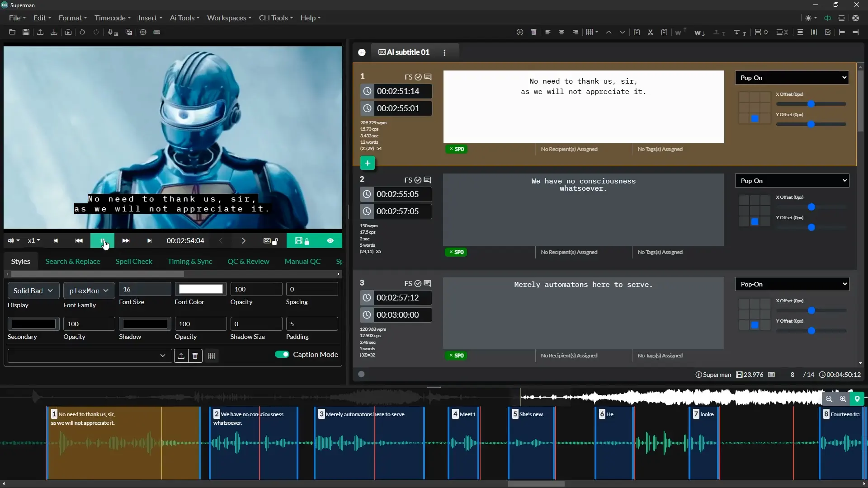Open settings gear in the top toolbar
This screenshot has height=488, width=868.
pyautogui.click(x=143, y=32)
